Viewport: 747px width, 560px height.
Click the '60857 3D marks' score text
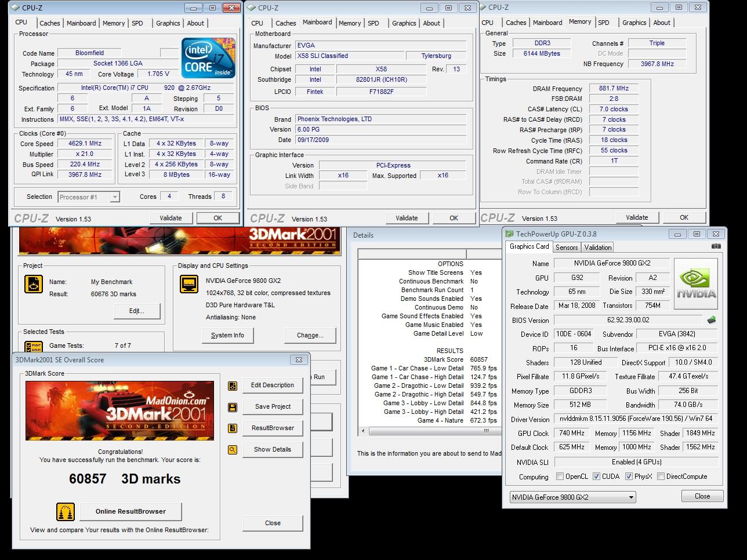tap(125, 479)
